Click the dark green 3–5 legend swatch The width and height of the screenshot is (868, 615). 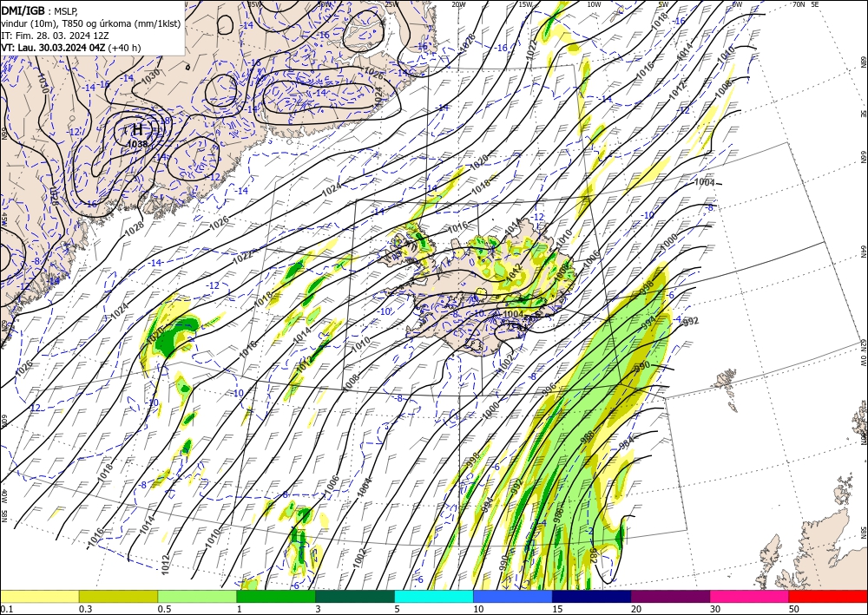tap(355, 596)
